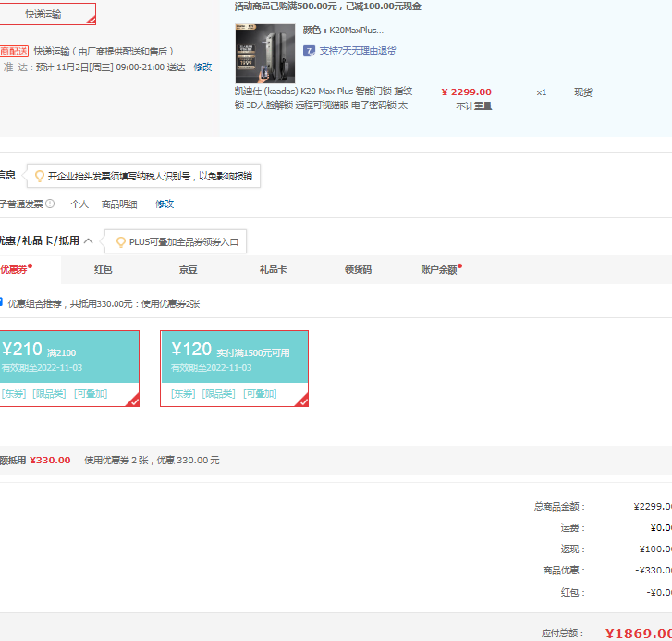Click the 总商品金额 ¥2299.00 value
Screen dimensions: 672x641
click(x=653, y=507)
